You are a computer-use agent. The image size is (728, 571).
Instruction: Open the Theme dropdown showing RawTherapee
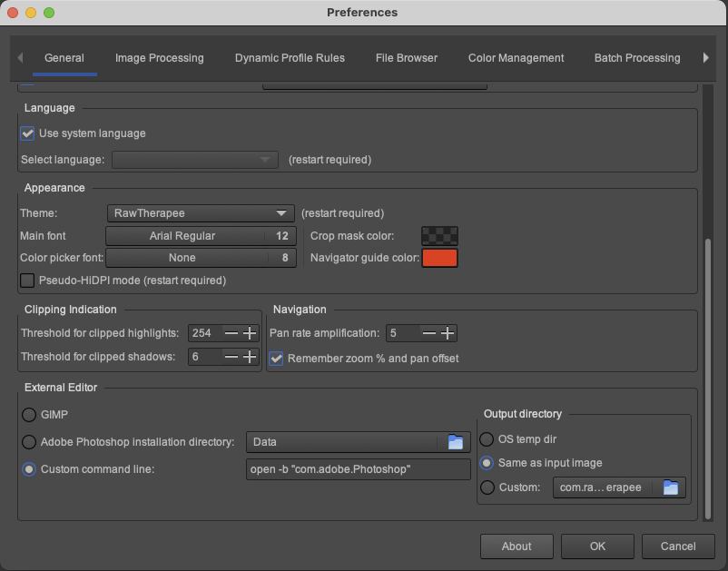click(201, 213)
